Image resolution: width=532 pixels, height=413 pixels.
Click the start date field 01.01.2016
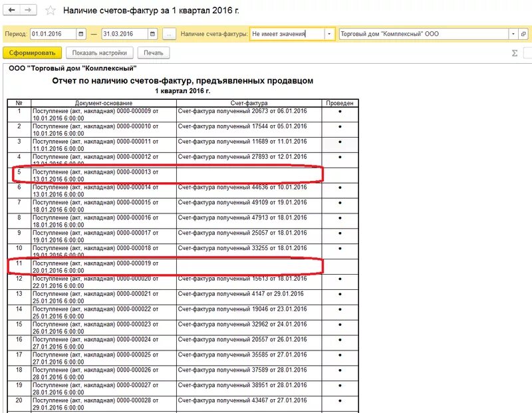click(53, 34)
